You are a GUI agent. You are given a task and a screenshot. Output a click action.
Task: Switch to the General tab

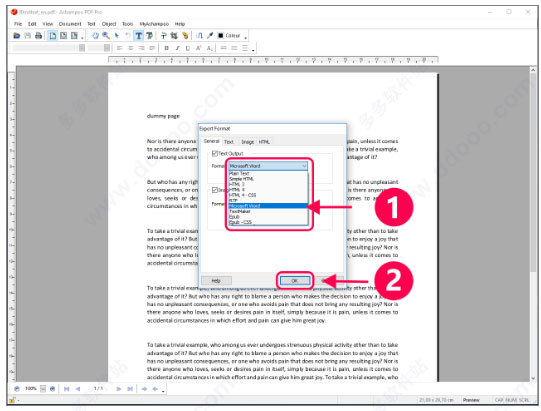(x=211, y=141)
